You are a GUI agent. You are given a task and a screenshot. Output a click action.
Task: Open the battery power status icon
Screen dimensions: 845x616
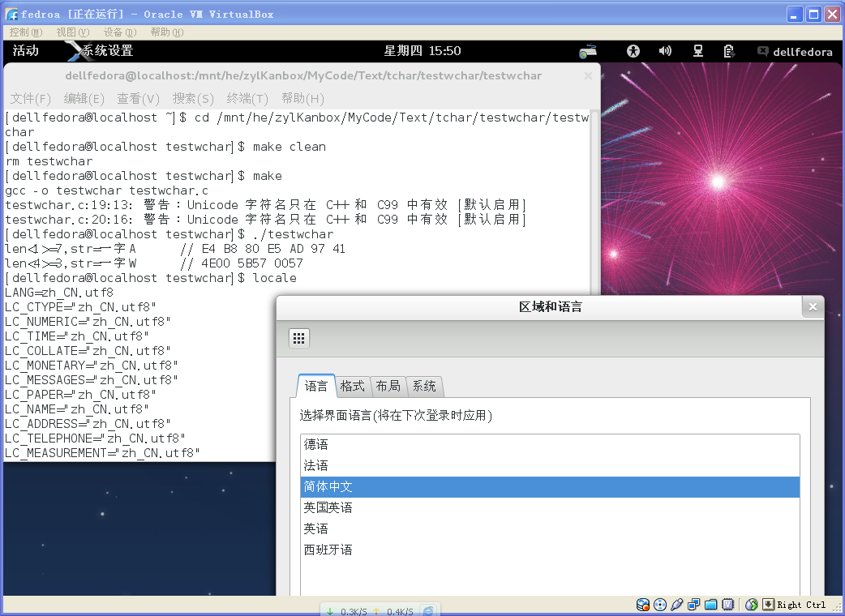728,51
